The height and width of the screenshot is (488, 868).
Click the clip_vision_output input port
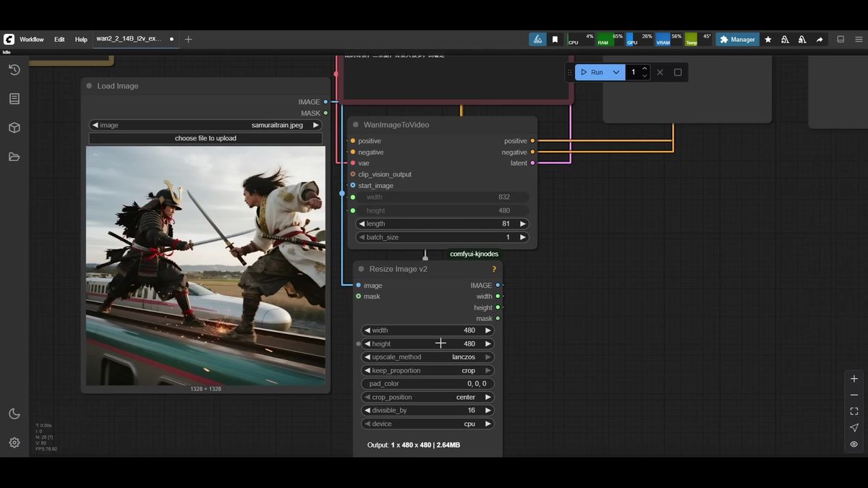pyautogui.click(x=353, y=174)
